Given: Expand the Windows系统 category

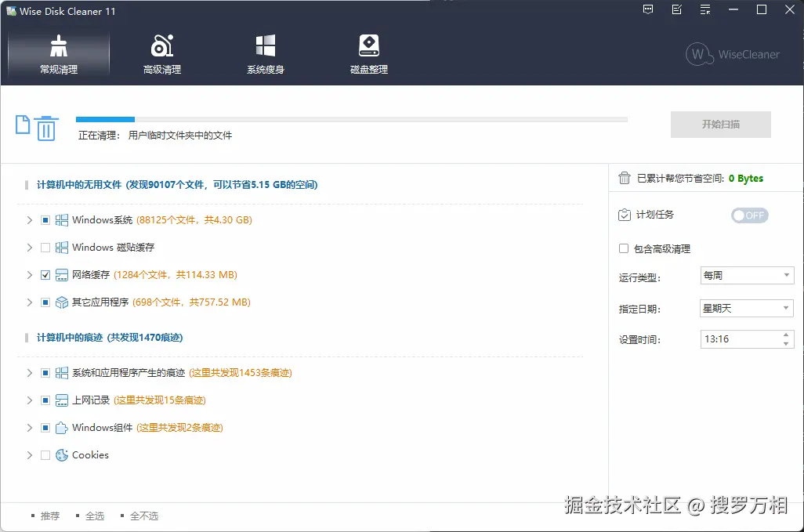Looking at the screenshot, I should (x=29, y=220).
